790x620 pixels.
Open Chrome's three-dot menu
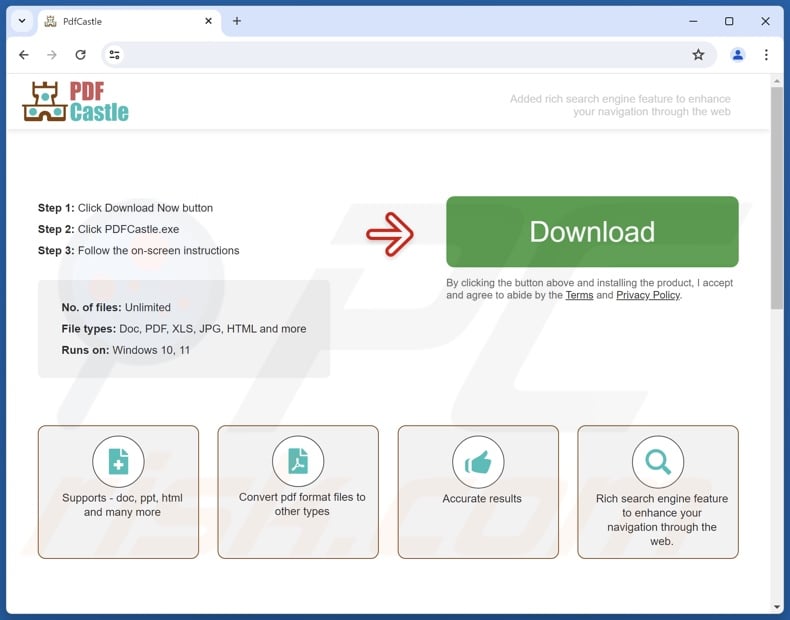point(766,55)
